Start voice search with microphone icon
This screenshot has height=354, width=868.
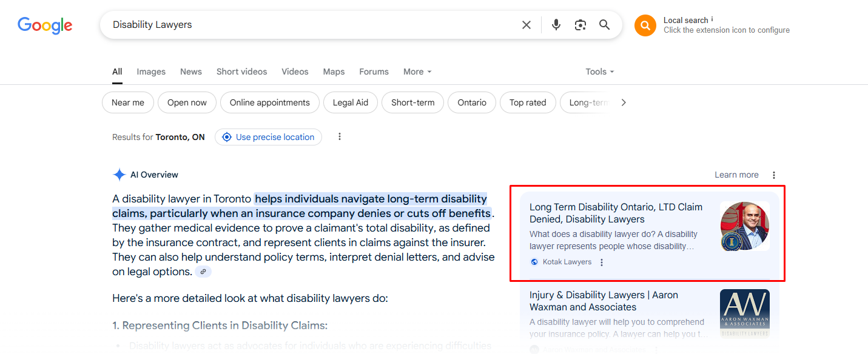point(556,25)
